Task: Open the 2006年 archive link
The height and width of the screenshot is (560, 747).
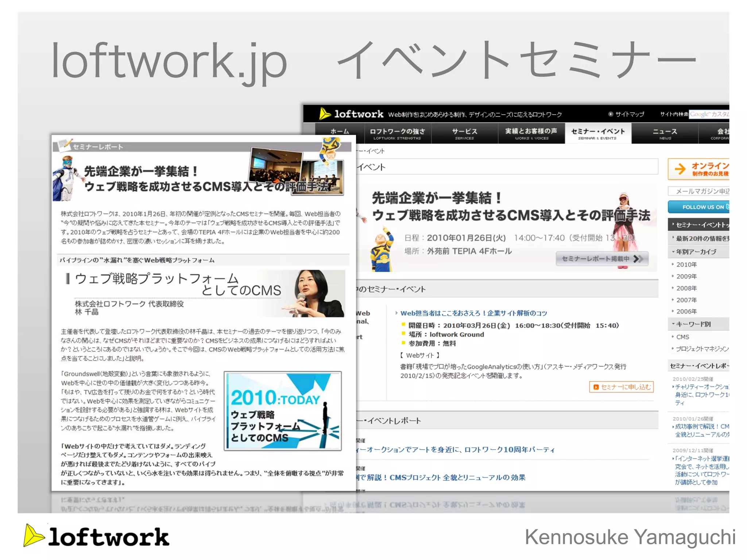Action: pyautogui.click(x=686, y=311)
